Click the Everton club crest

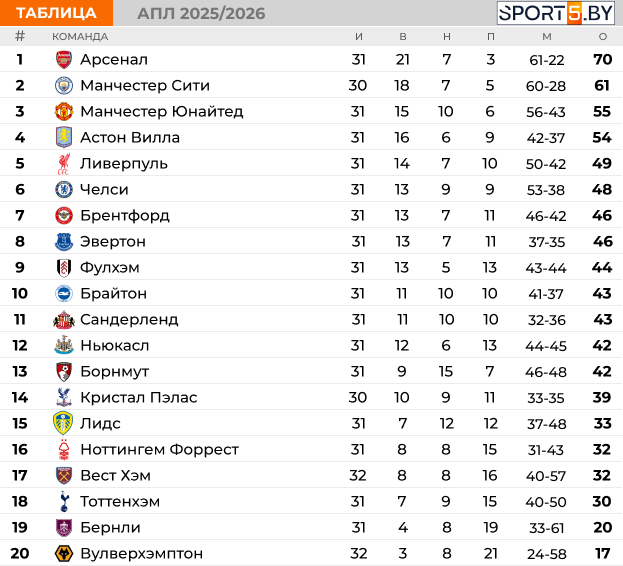[x=64, y=241]
